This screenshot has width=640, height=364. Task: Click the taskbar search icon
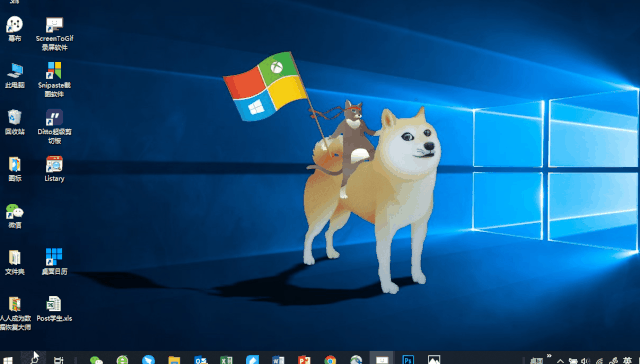point(33,359)
